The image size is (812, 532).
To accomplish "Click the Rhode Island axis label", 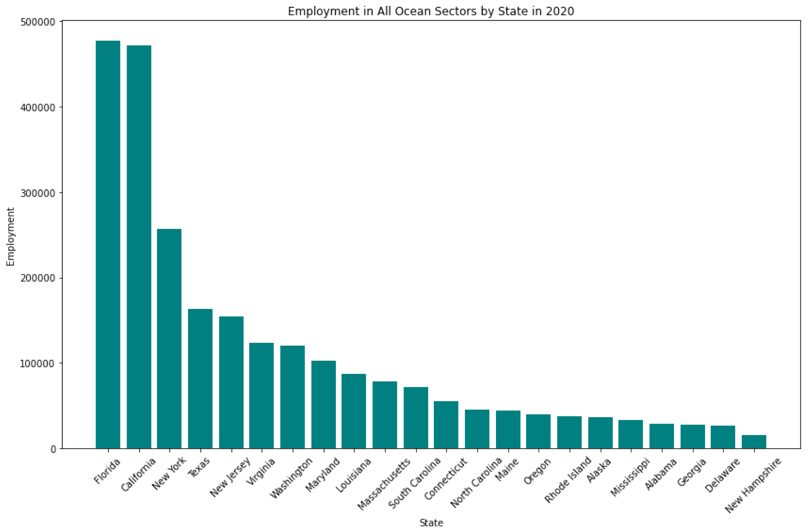I will 568,479.
